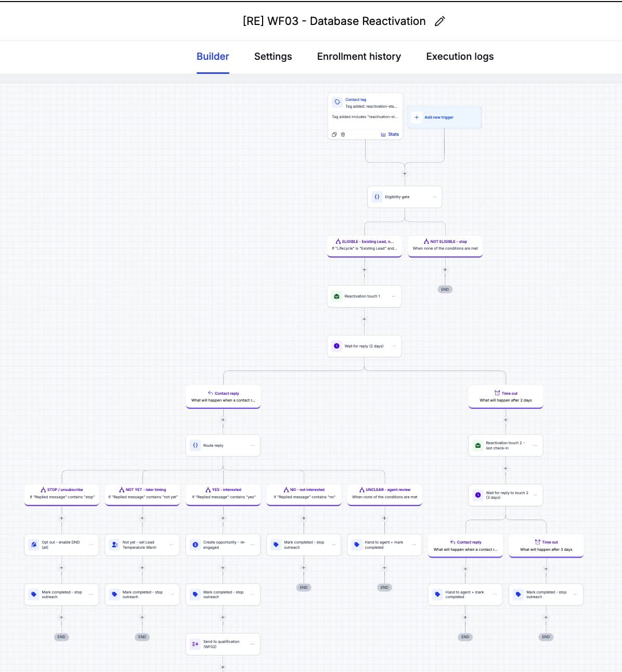Click END node under NOT ELIGIBLE branch
The image size is (622, 672).
click(x=445, y=289)
